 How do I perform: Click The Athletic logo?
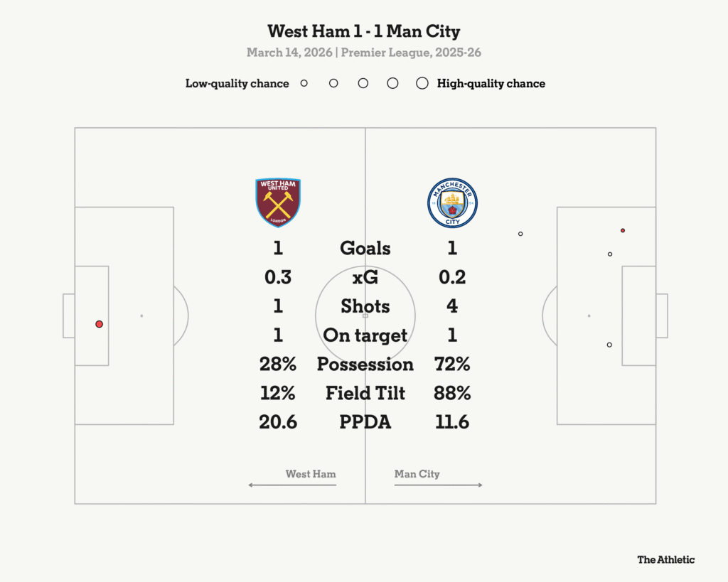pyautogui.click(x=665, y=559)
